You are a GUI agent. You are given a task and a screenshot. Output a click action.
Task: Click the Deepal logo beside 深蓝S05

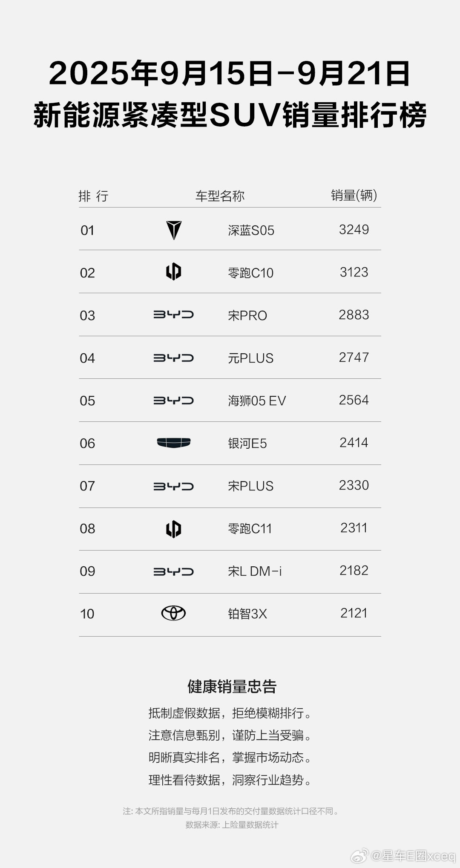pyautogui.click(x=174, y=230)
